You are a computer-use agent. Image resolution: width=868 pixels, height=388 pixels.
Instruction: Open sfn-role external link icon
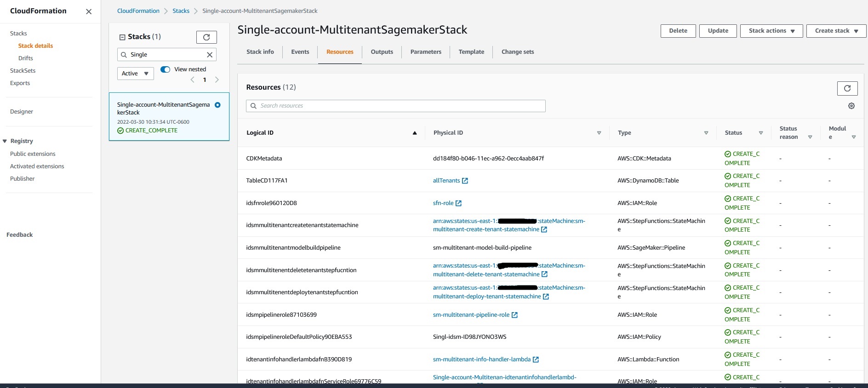coord(458,203)
